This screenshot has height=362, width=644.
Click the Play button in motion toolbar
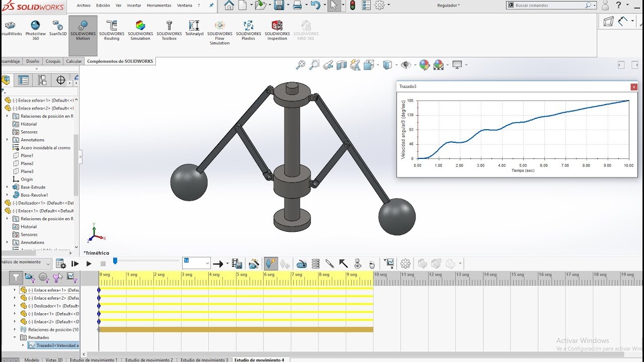[89, 263]
